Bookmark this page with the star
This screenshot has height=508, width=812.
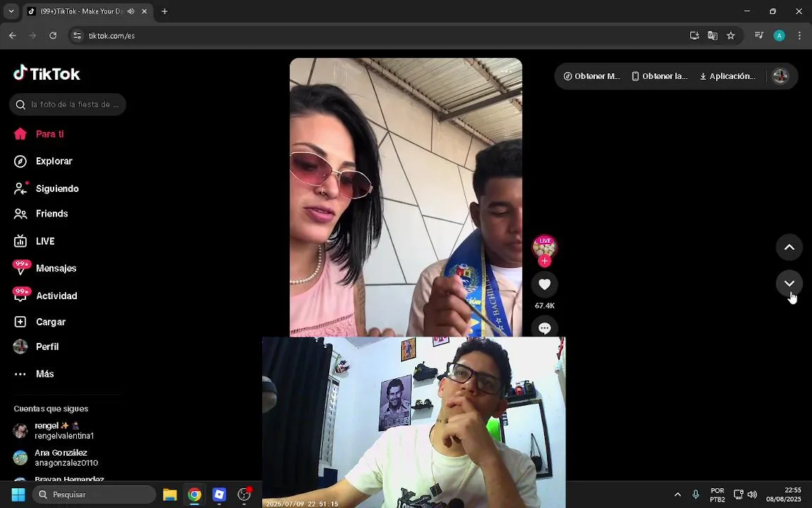click(x=731, y=36)
